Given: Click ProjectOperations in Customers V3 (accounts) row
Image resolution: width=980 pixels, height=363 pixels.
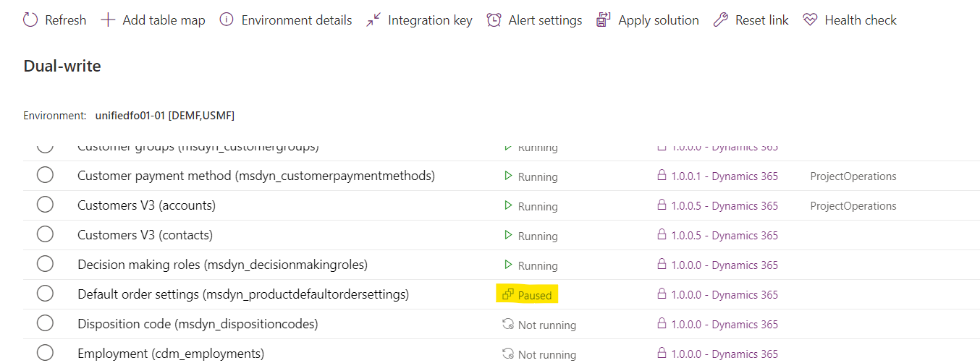Looking at the screenshot, I should (853, 206).
